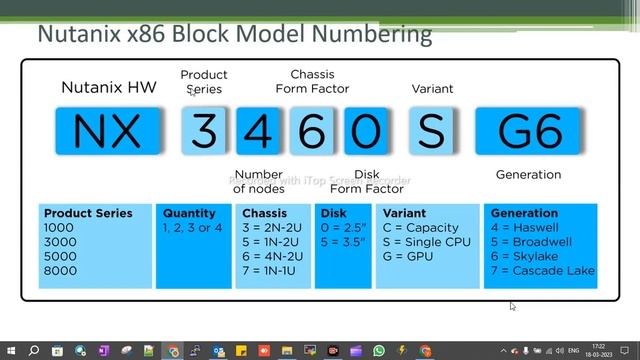Open the yellow lightning bolt taskbar app
This screenshot has height=360, width=640.
pyautogui.click(x=402, y=351)
